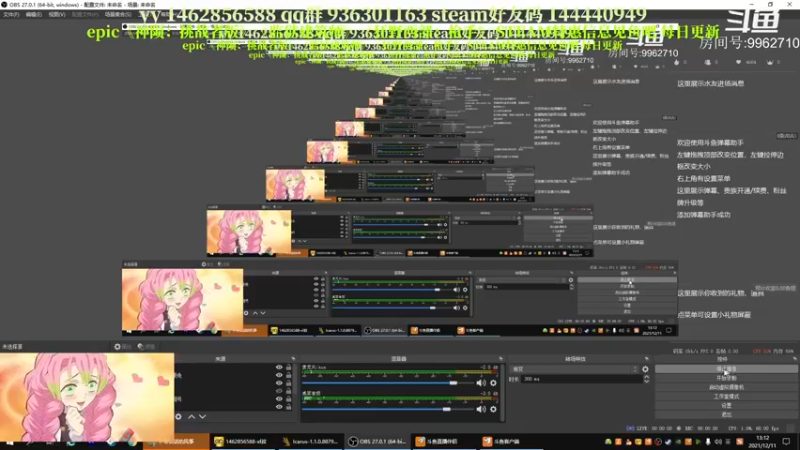Click the speaker volume tray icon
Screen dimensions: 800x450
pyautogui.click(x=718, y=442)
